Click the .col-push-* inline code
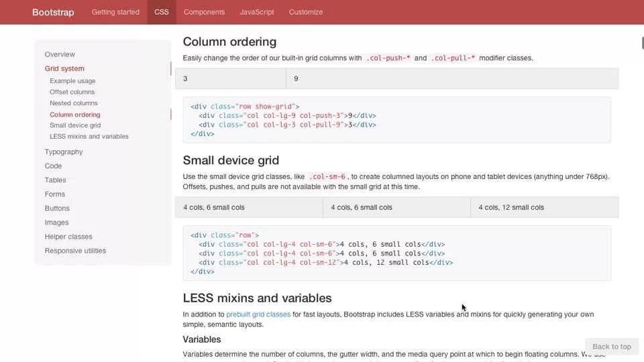Viewport: 644px width, 362px height. tap(388, 58)
